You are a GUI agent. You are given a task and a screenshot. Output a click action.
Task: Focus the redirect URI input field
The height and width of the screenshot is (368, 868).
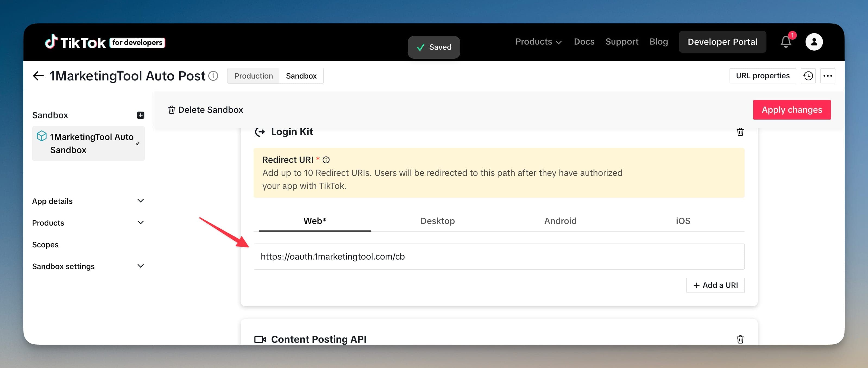pos(499,257)
